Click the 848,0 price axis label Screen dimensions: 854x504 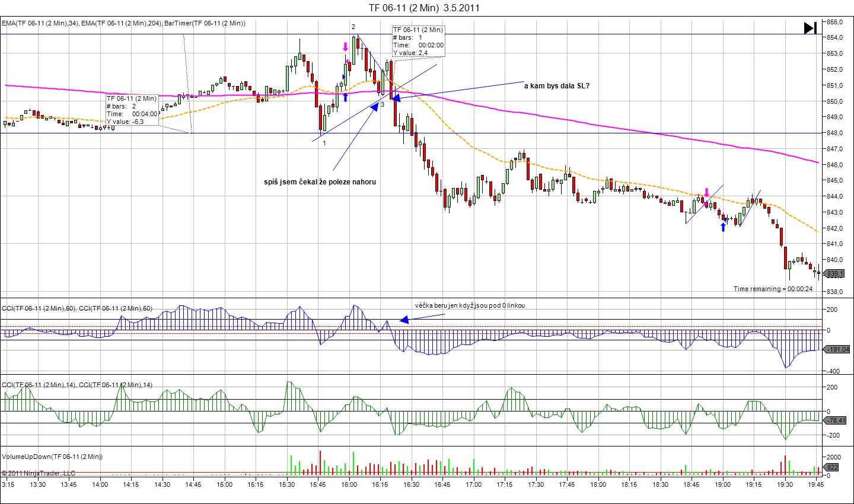coord(835,133)
